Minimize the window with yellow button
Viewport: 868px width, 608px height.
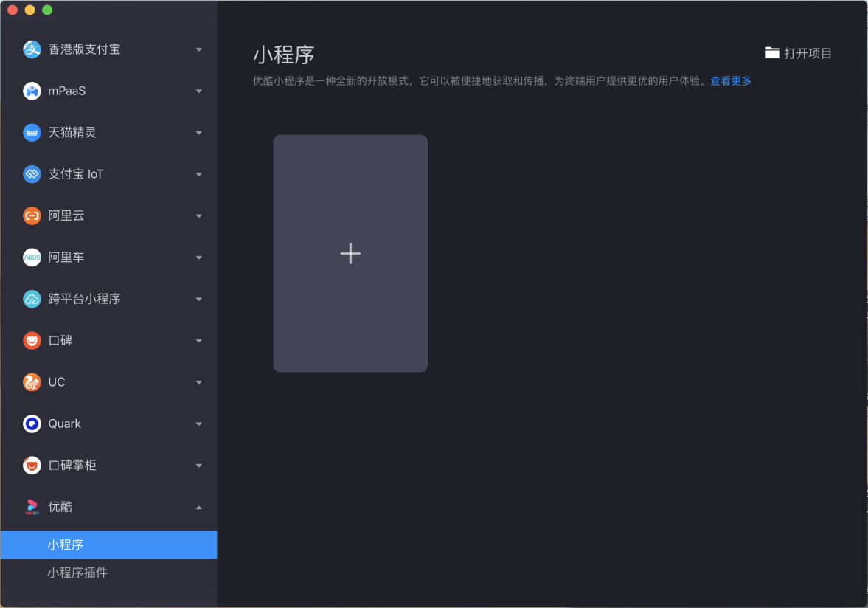click(x=30, y=10)
